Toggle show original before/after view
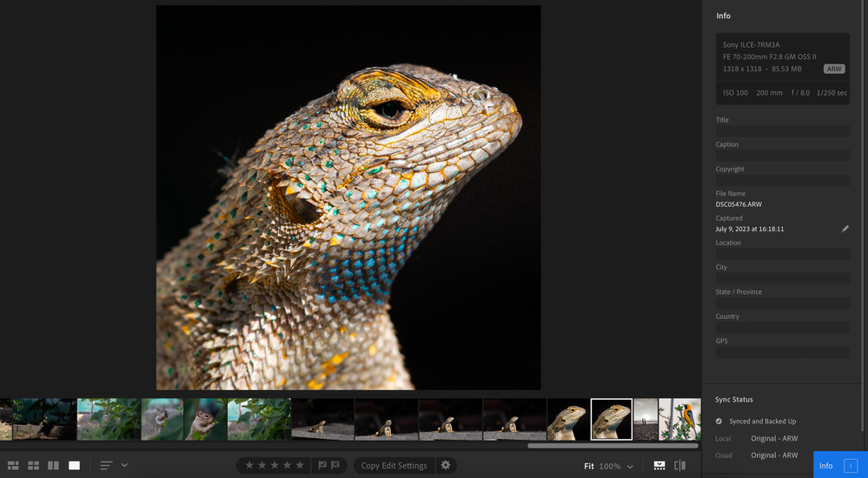 (680, 466)
